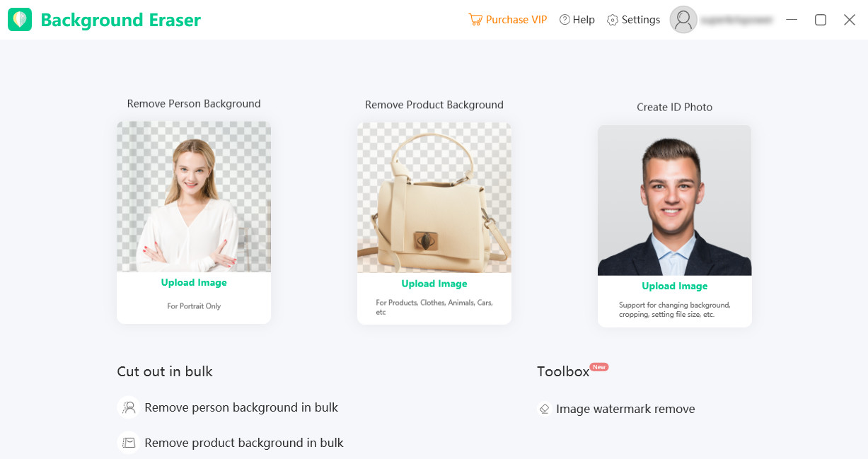The image size is (868, 459).
Task: Open Purchase VIP link
Action: (x=516, y=20)
